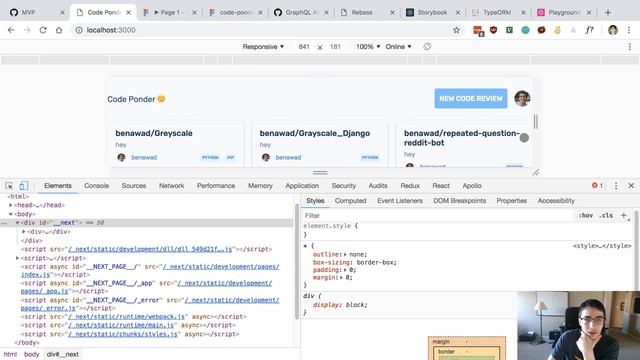Expand the padding property shorthand
640x360 pixels.
pos(345,270)
